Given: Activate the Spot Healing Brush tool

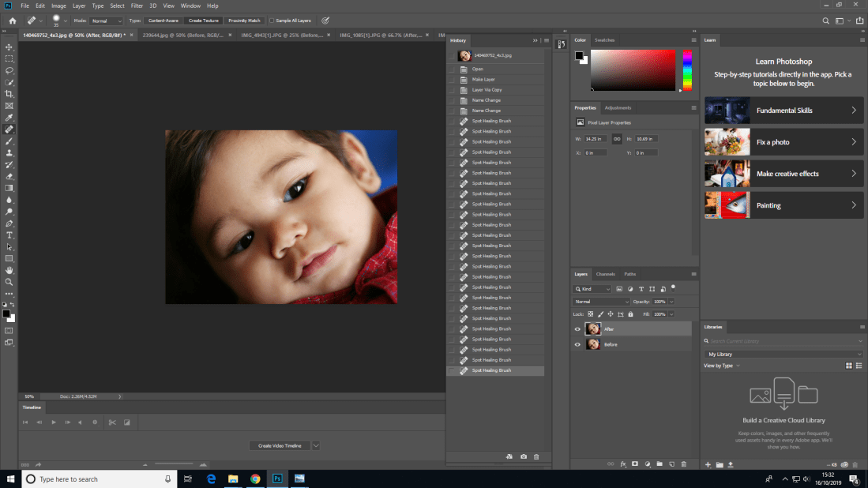Looking at the screenshot, I should coord(9,129).
